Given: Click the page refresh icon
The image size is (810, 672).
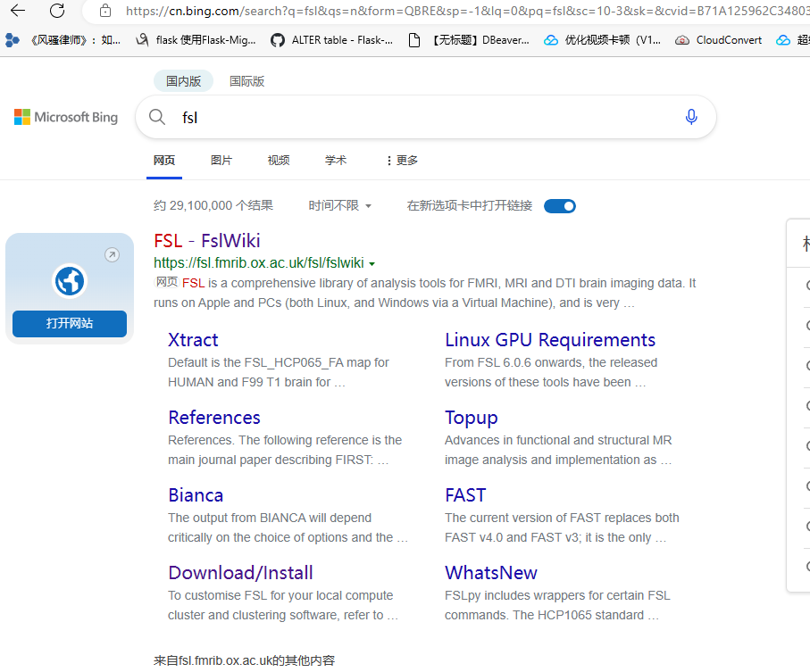Looking at the screenshot, I should coord(58,12).
